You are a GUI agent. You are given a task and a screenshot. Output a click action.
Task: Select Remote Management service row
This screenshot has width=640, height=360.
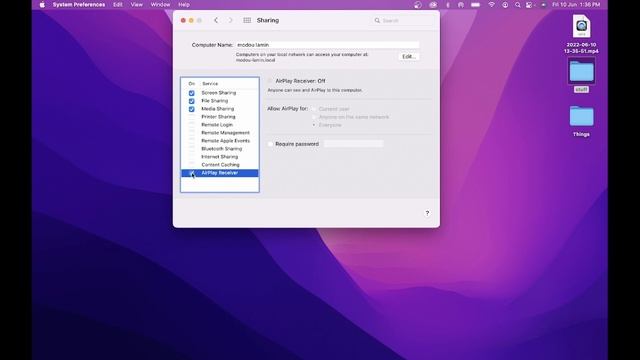220,133
